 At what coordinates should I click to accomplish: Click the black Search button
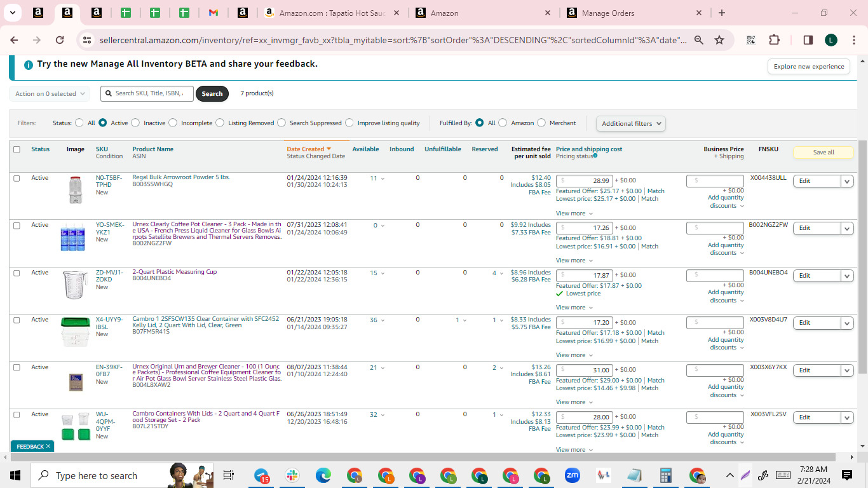pos(212,94)
